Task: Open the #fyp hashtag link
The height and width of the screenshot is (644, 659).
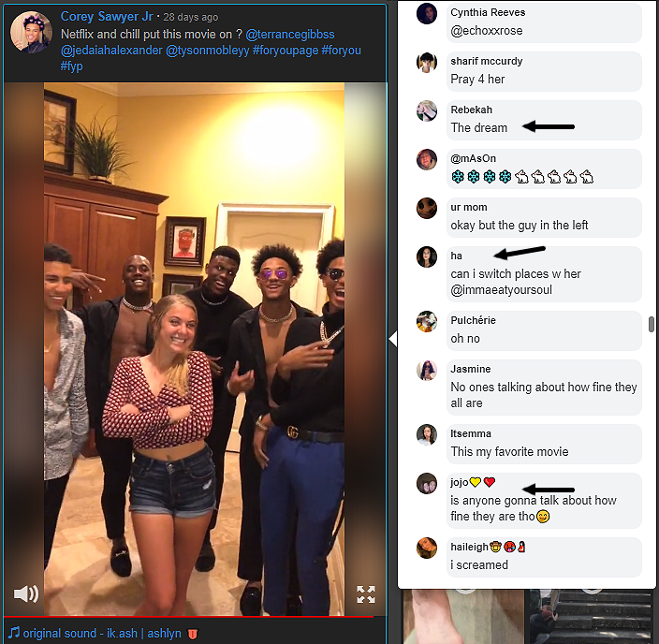Action: point(71,66)
